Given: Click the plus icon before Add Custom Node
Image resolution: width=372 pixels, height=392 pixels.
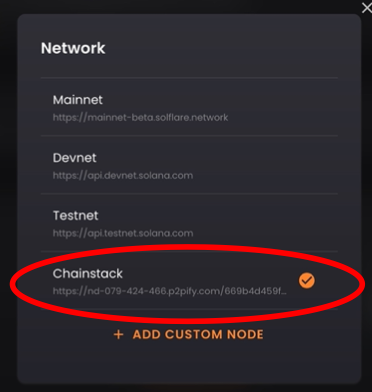Looking at the screenshot, I should coord(118,334).
